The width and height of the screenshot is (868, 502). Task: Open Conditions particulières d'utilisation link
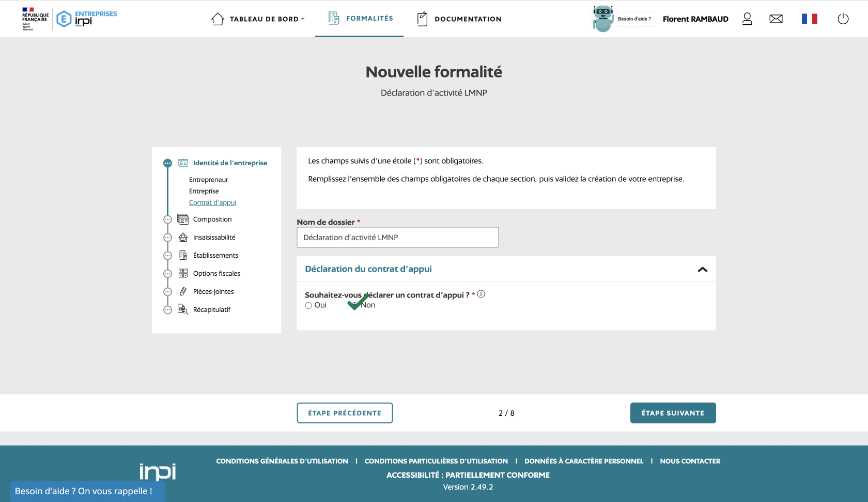[436, 461]
